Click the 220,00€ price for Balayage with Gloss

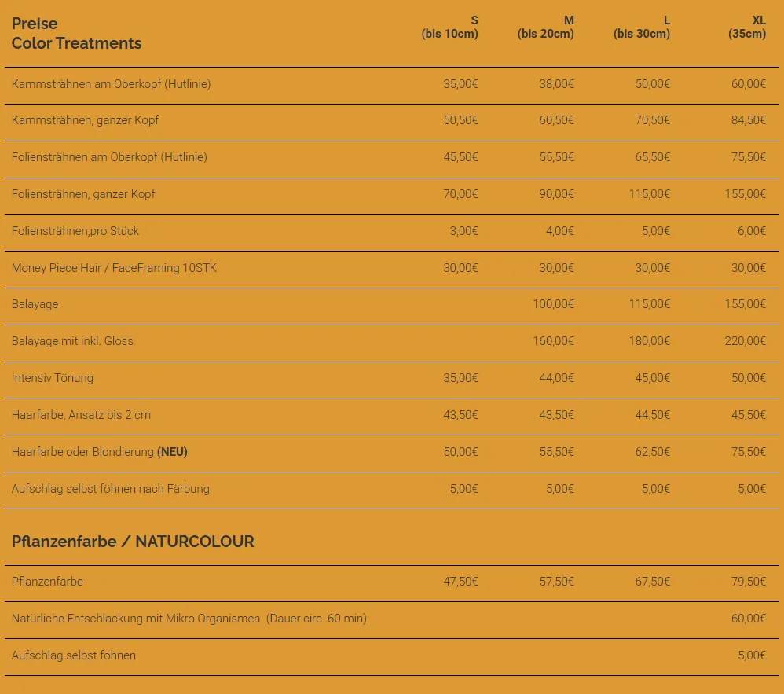[745, 341]
